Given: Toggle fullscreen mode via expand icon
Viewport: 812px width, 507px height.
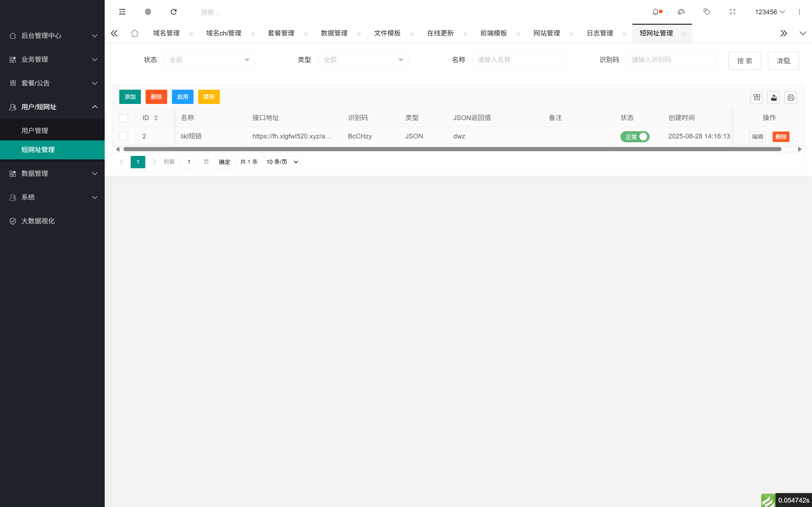Looking at the screenshot, I should 732,12.
